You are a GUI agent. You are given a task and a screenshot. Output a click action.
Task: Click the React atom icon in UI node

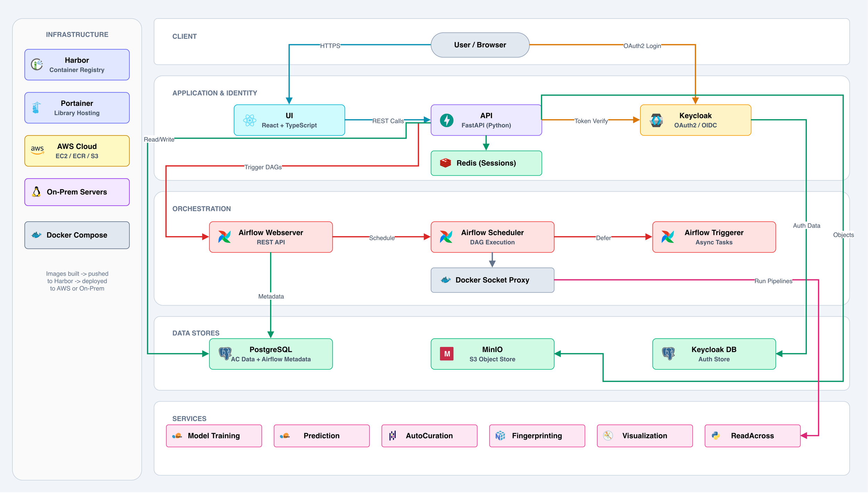pyautogui.click(x=250, y=120)
